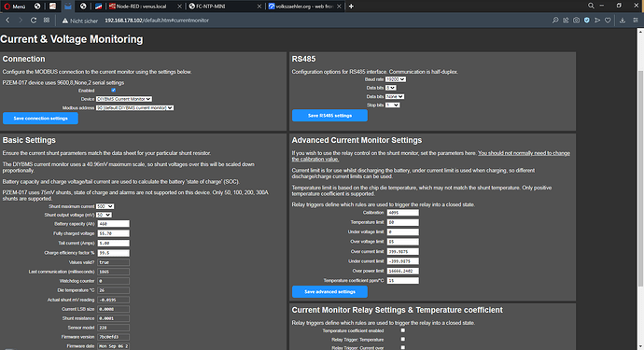Open the Stop bits dropdown
Viewport: 644px width, 350px height.
392,105
